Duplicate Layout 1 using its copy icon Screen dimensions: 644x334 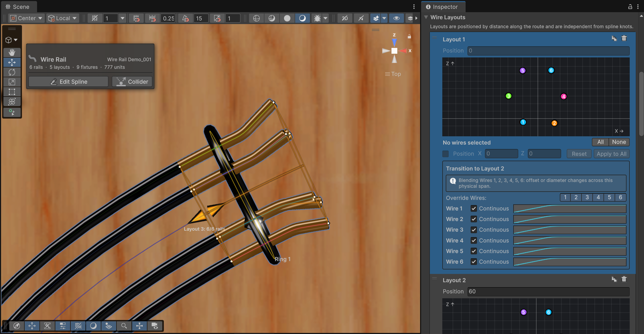614,39
